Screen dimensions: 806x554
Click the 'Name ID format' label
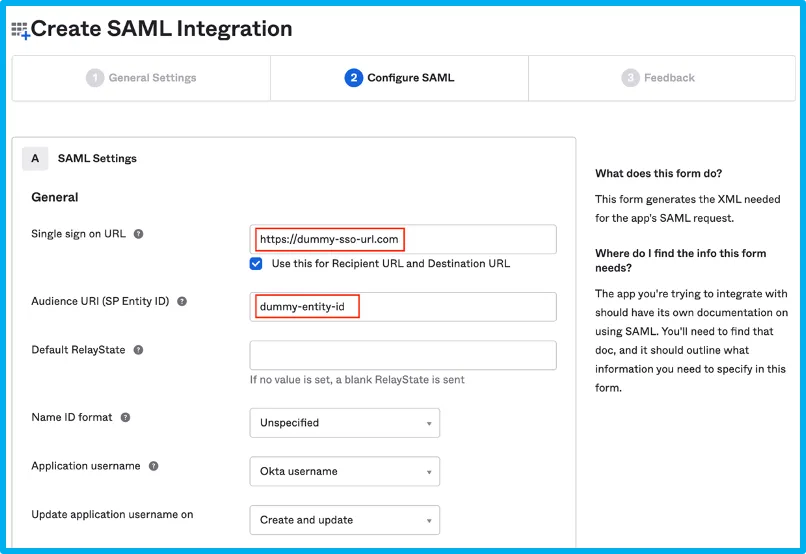point(72,417)
